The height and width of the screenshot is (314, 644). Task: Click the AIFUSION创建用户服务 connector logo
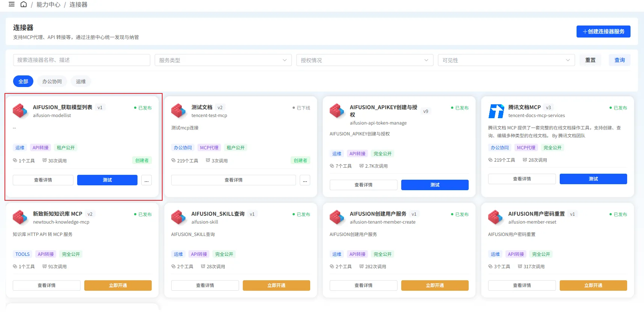pos(337,217)
